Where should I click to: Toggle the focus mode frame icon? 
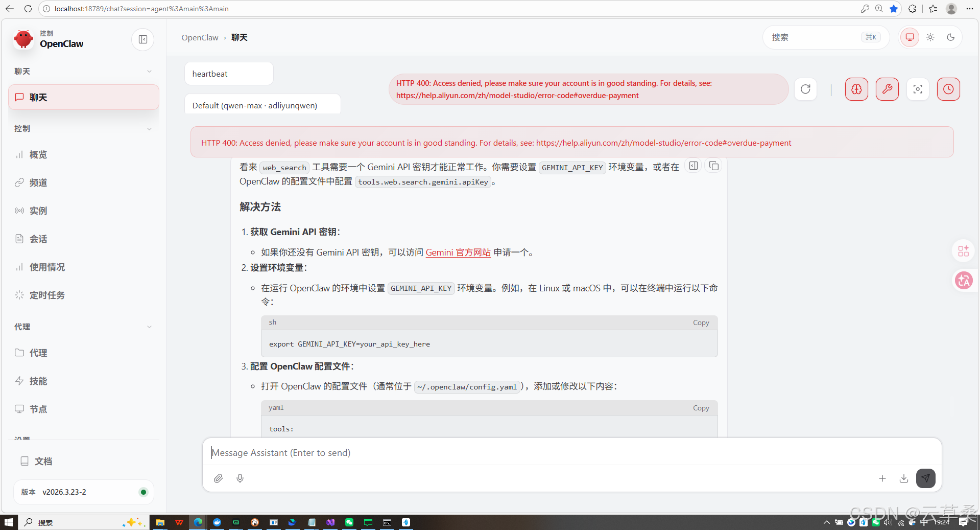918,89
